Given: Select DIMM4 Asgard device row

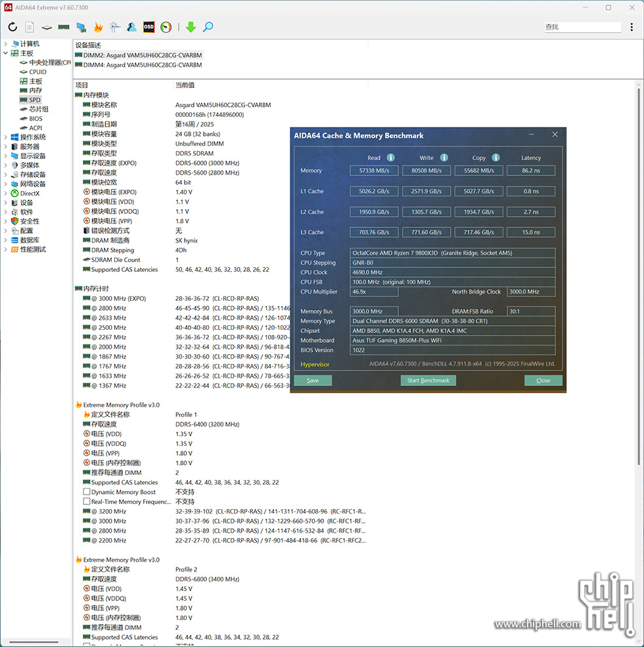Looking at the screenshot, I should (139, 65).
